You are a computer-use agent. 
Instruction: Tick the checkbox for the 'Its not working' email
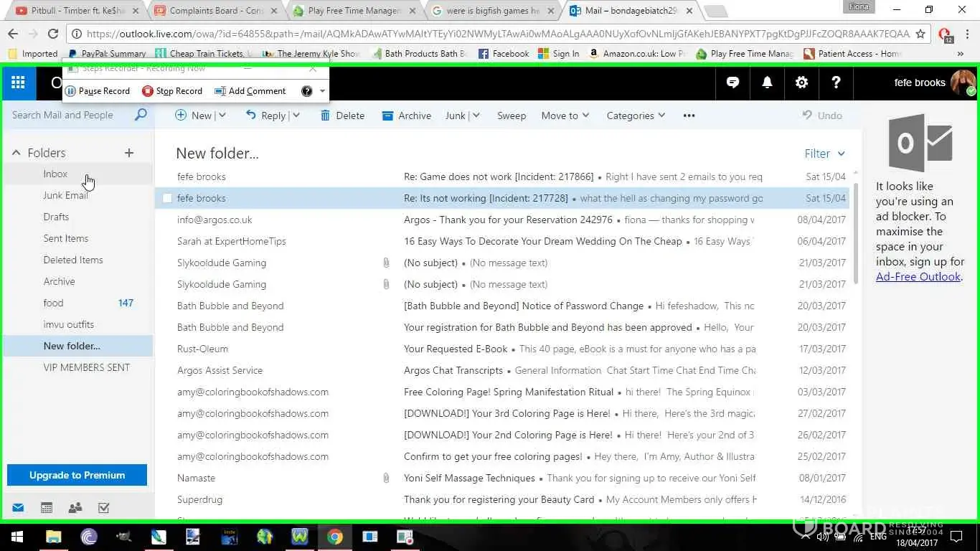(167, 198)
